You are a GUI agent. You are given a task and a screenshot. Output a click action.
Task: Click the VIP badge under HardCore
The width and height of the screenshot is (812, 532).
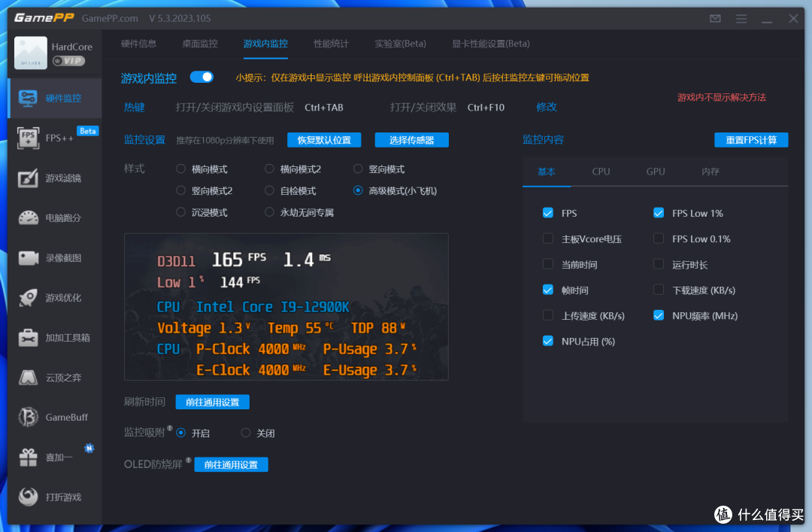click(68, 61)
